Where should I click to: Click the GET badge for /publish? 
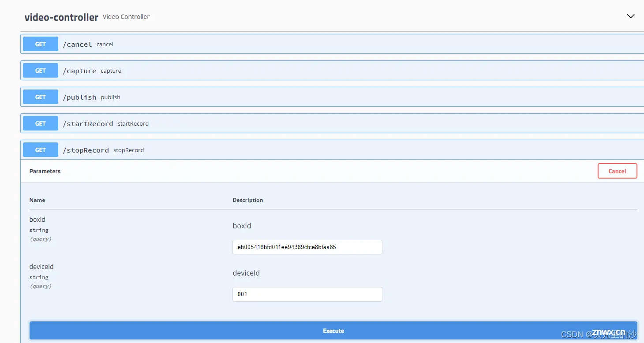point(41,97)
